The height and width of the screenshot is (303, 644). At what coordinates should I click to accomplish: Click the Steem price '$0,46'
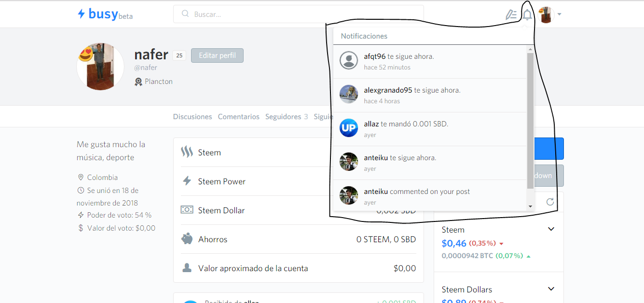point(454,243)
